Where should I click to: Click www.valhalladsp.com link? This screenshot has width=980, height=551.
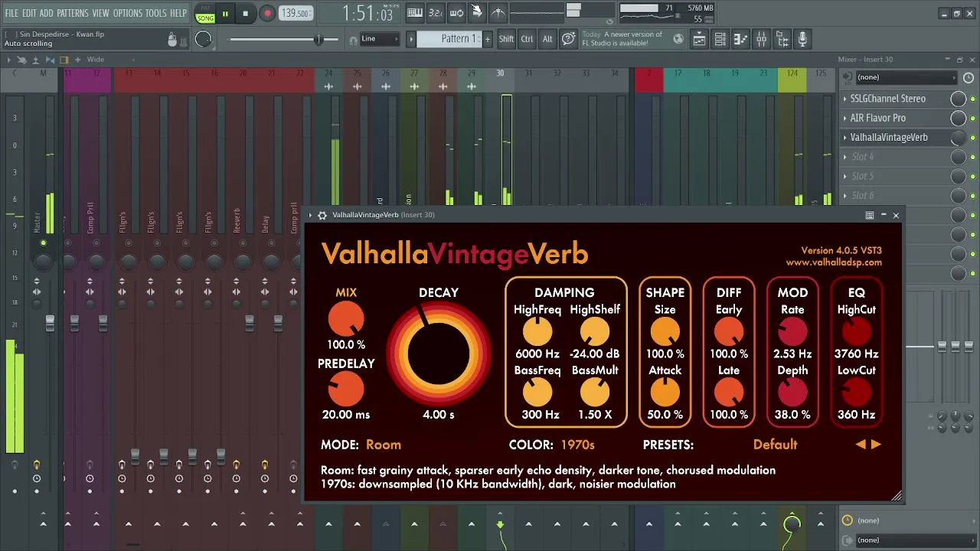pyautogui.click(x=834, y=262)
